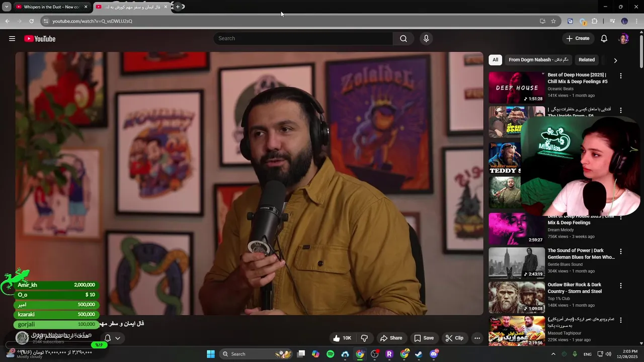Open Deep House 1:51:28 thumbnail
Image resolution: width=644 pixels, height=362 pixels.
[x=517, y=87]
